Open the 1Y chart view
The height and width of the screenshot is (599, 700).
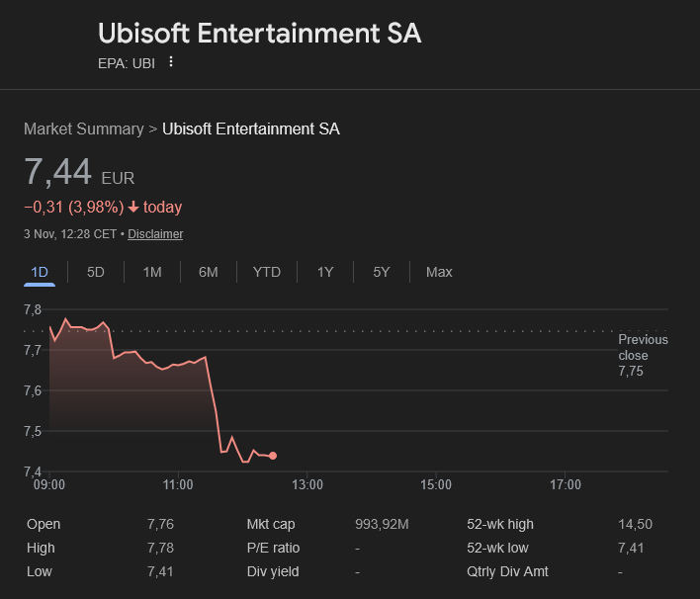point(325,272)
